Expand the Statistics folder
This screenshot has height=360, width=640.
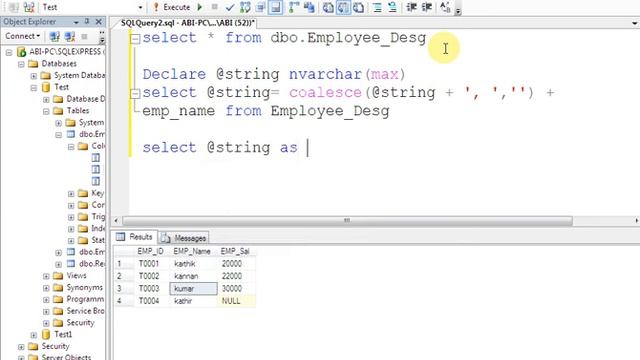coord(71,241)
